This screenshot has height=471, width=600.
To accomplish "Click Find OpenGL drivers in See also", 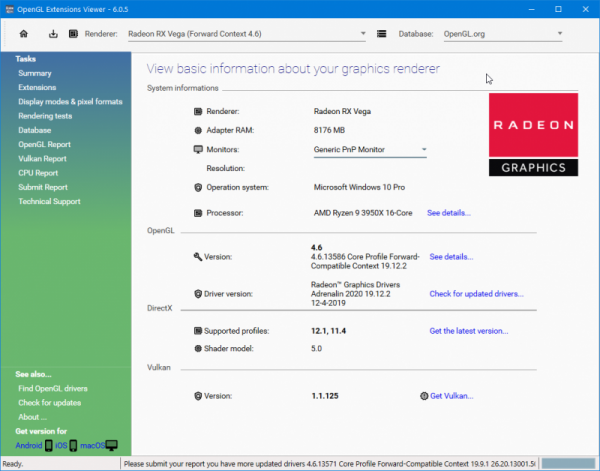I will click(x=52, y=388).
